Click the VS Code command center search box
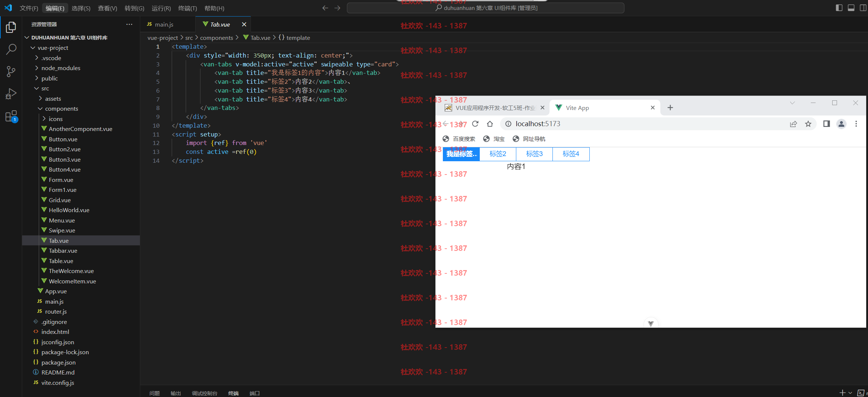This screenshot has width=868, height=397. pyautogui.click(x=486, y=8)
